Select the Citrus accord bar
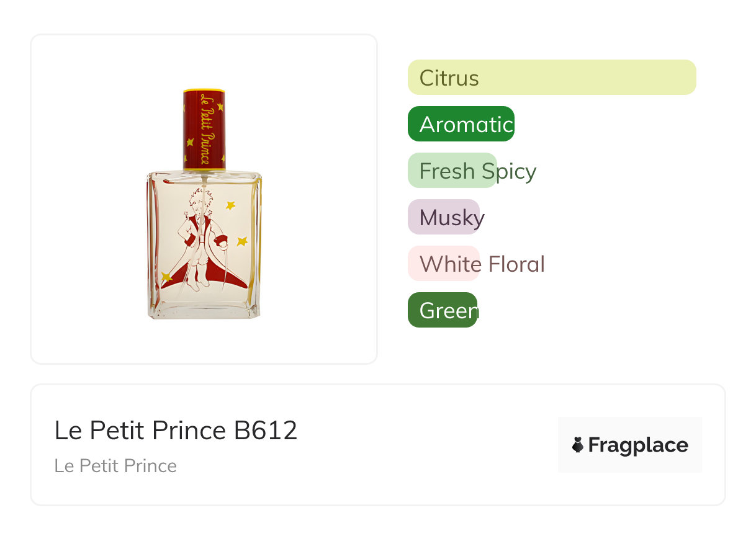The image size is (756, 536). (x=551, y=78)
